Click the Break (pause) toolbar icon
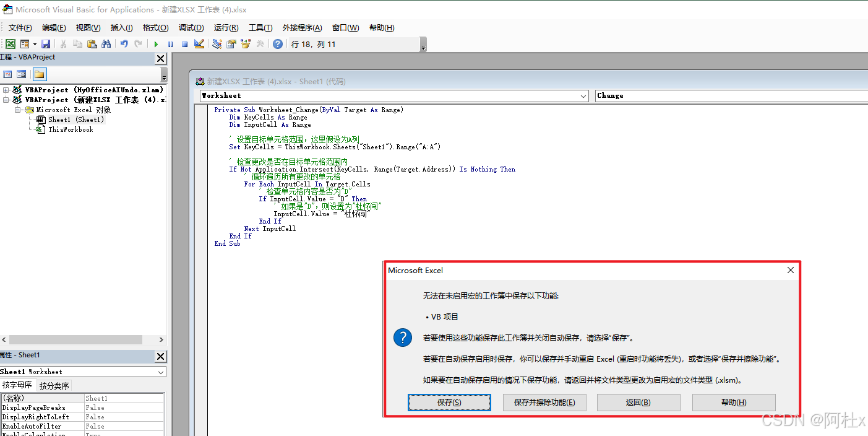The image size is (868, 436). (x=170, y=44)
